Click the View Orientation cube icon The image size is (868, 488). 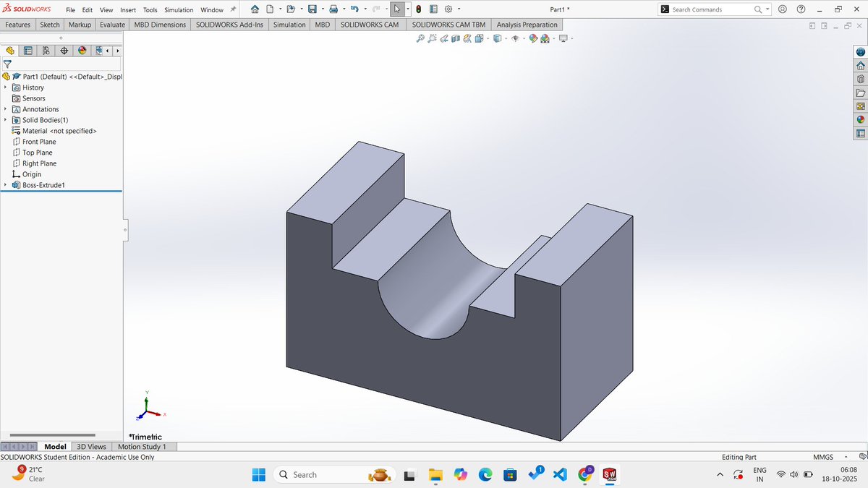coord(479,38)
